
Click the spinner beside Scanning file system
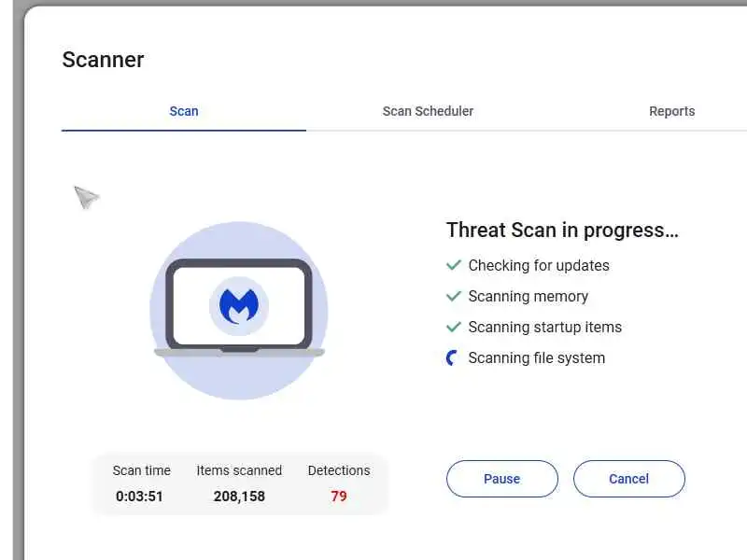click(452, 357)
